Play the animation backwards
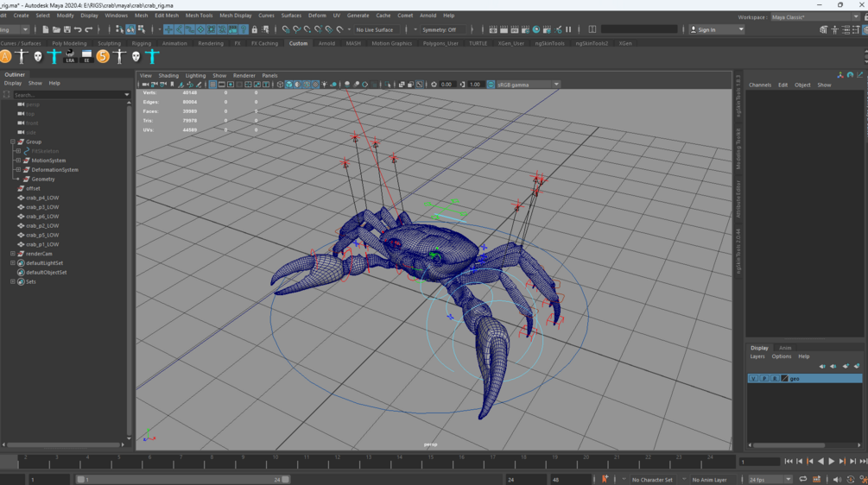This screenshot has width=868, height=485. [x=821, y=461]
